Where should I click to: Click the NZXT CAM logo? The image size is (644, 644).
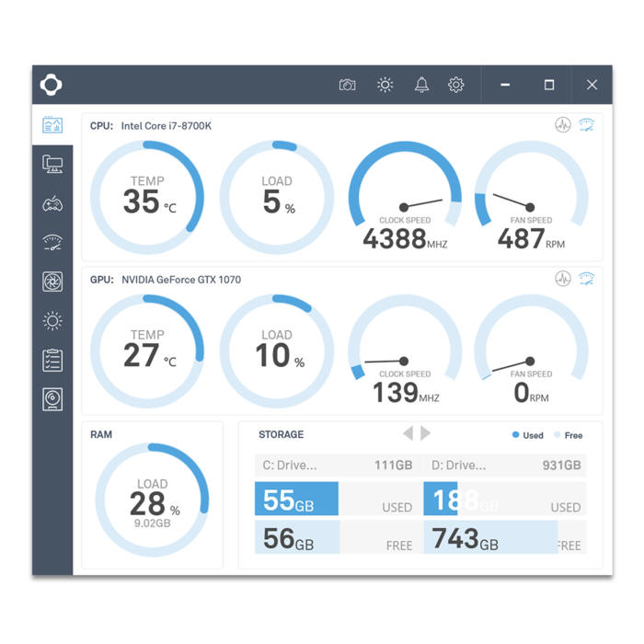point(52,85)
